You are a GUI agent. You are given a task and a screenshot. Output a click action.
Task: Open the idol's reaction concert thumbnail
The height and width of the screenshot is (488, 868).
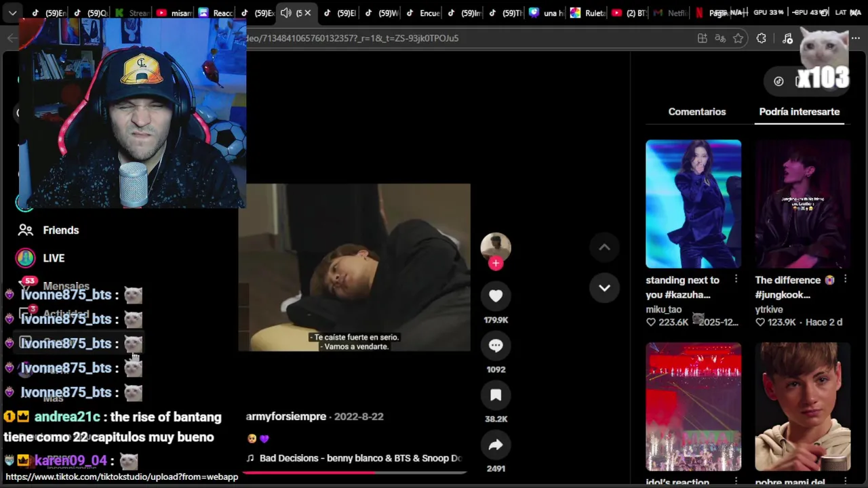point(693,407)
